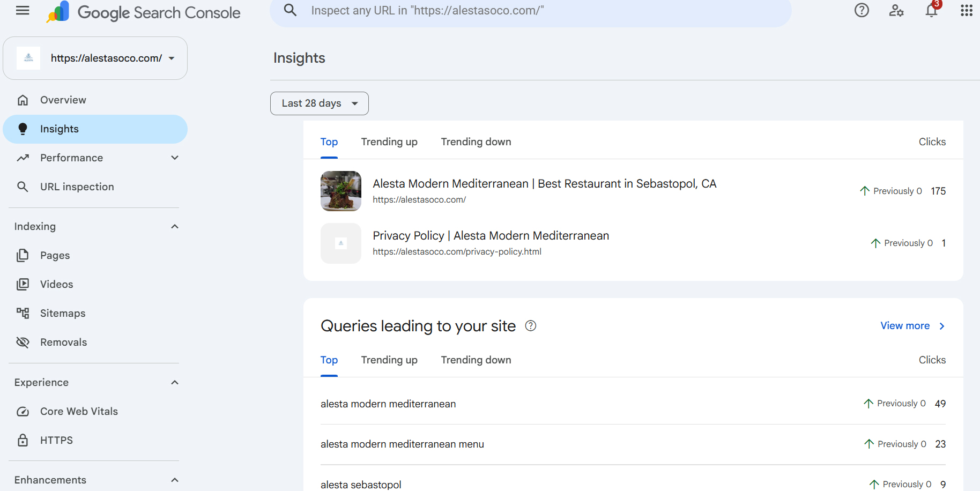Click the URL inspection magnifier icon
Viewport: 980px width, 491px height.
click(x=23, y=187)
